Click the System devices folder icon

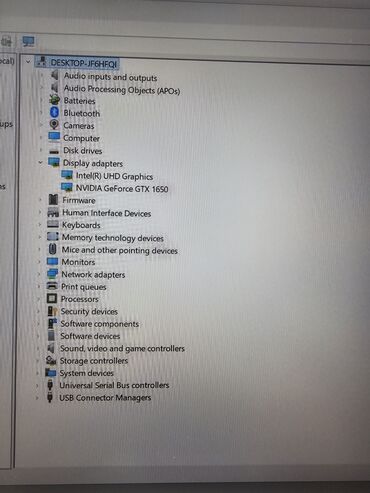(51, 372)
